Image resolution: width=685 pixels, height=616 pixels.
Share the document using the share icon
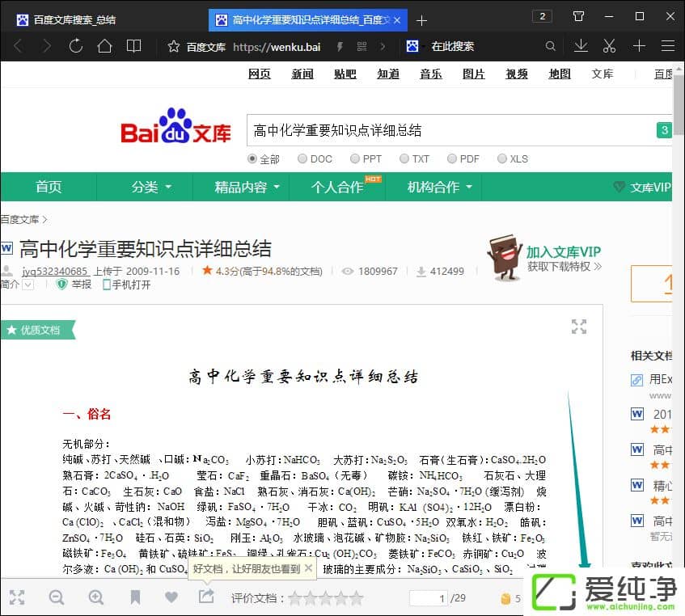click(x=206, y=597)
